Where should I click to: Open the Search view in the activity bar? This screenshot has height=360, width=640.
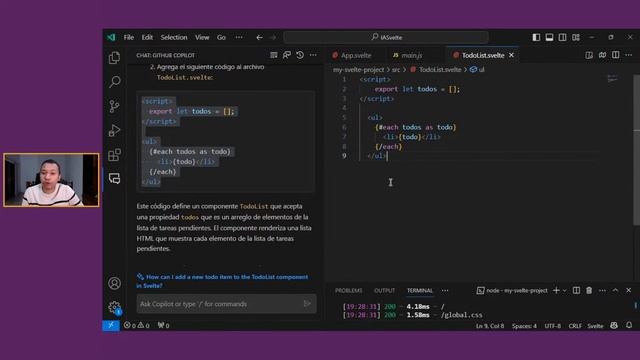(x=115, y=82)
